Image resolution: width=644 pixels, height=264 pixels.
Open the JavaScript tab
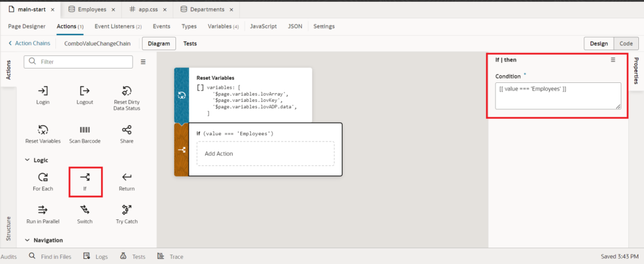(264, 26)
